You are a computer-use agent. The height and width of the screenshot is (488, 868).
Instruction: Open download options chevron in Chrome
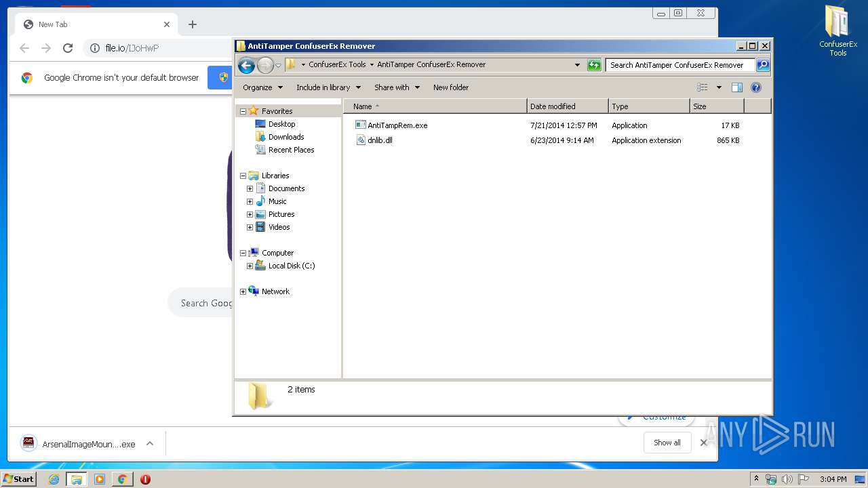pos(150,443)
